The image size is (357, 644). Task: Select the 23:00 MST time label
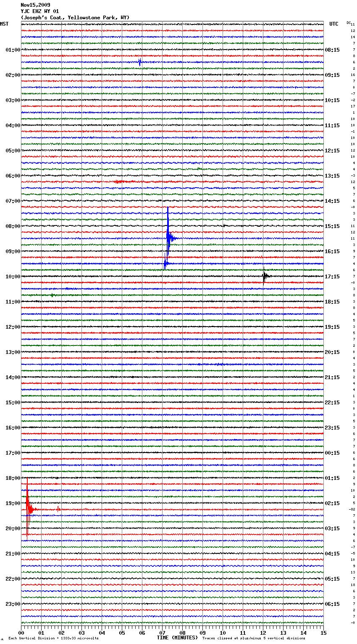[13, 604]
